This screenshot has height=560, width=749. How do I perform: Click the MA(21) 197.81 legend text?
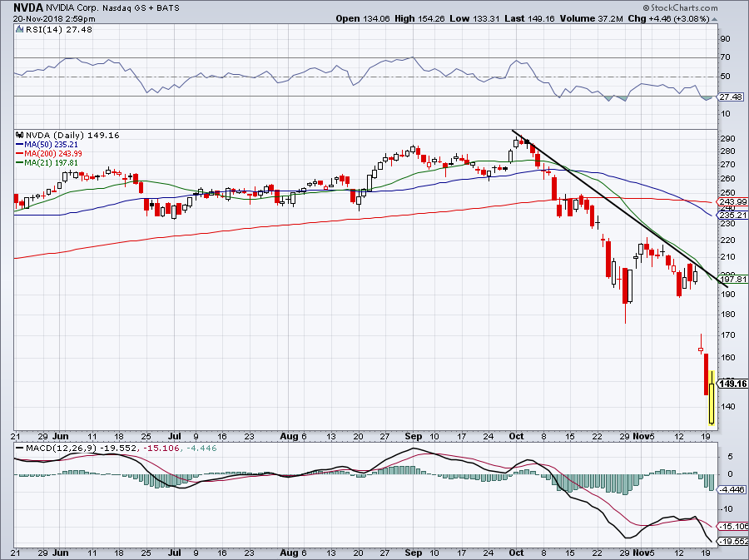[x=52, y=163]
